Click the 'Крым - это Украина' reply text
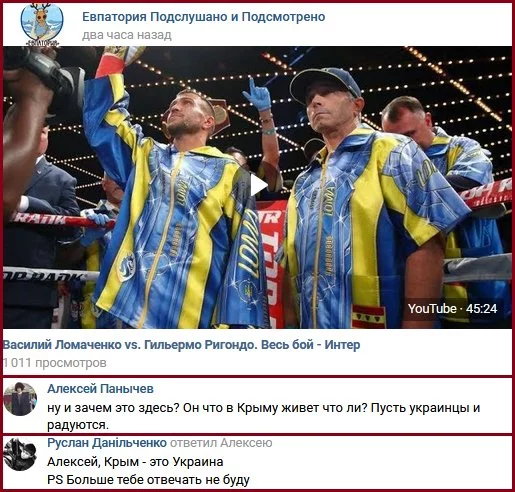This screenshot has height=492, width=515. pyautogui.click(x=164, y=462)
